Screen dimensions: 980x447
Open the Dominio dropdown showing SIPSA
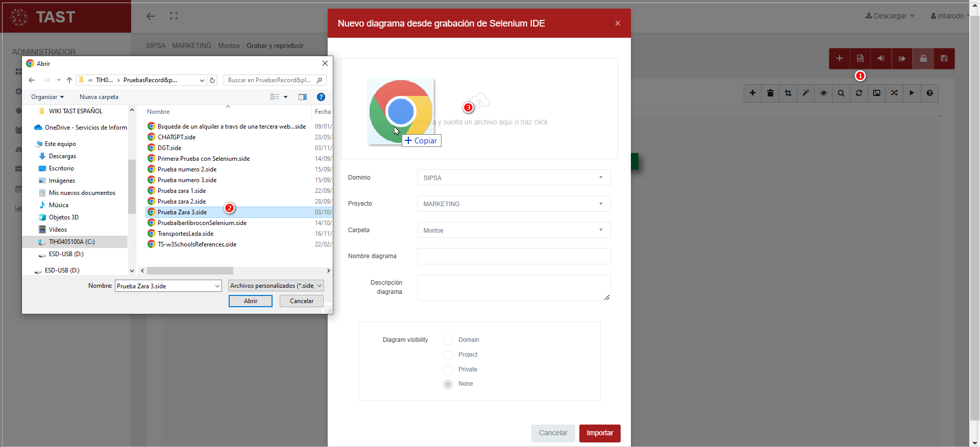click(513, 178)
